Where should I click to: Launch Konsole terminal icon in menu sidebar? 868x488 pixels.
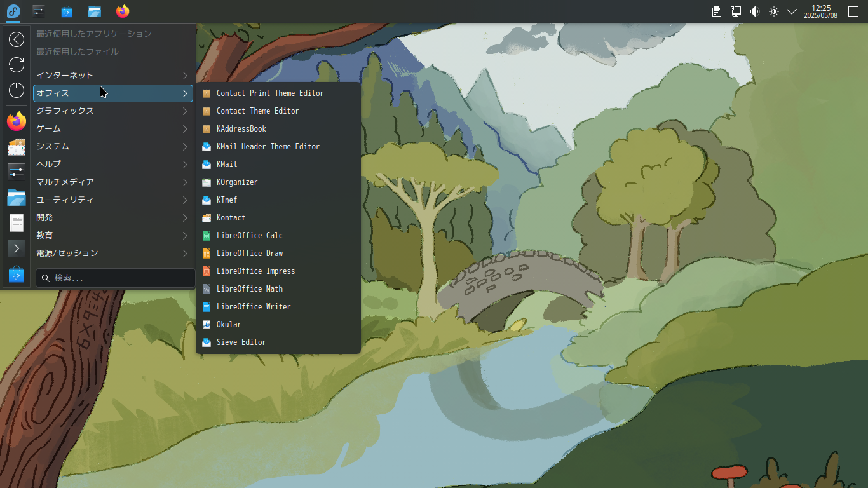(x=17, y=248)
